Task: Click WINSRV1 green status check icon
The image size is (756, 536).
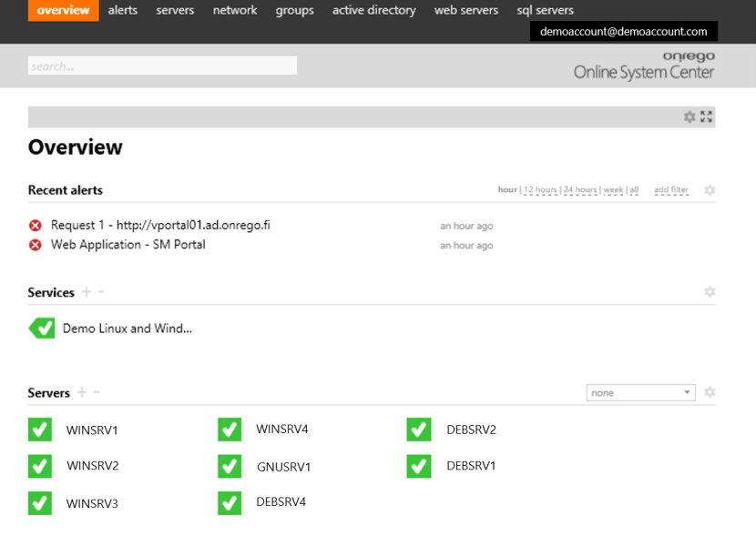Action: tap(39, 429)
